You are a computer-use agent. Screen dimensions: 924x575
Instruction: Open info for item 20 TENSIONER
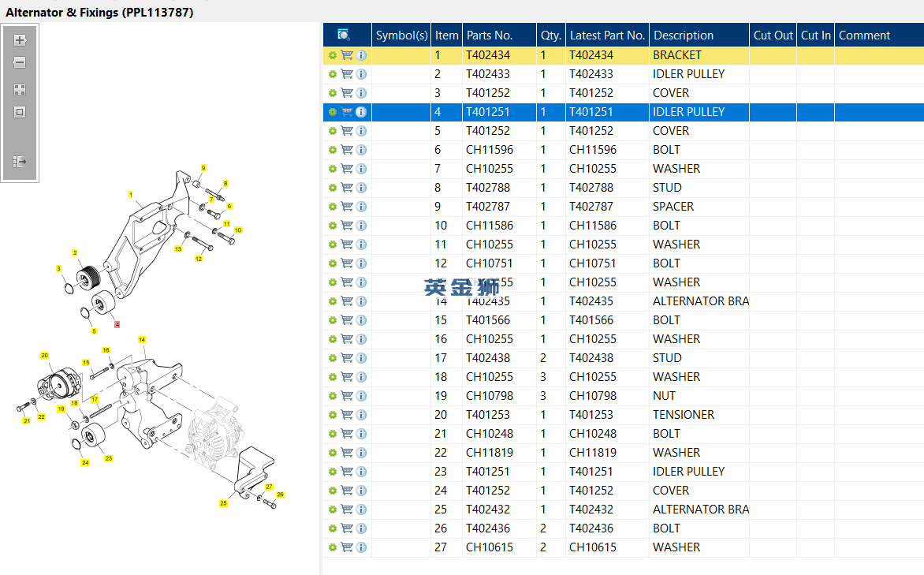(x=361, y=415)
